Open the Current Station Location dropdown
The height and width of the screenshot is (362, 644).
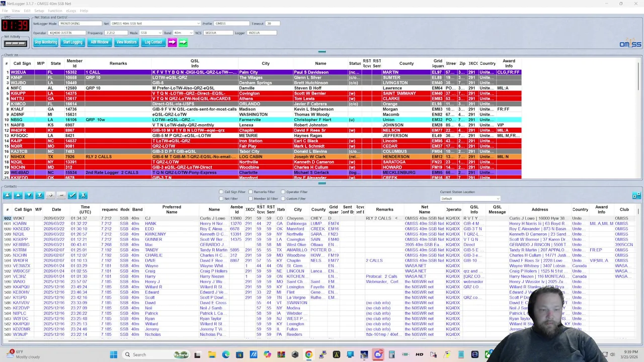click(470, 199)
